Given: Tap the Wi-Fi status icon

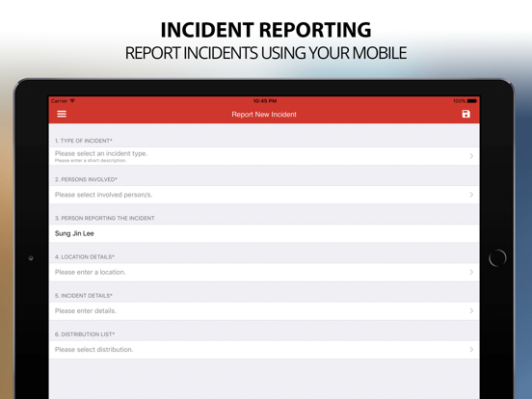Looking at the screenshot, I should 72,101.
